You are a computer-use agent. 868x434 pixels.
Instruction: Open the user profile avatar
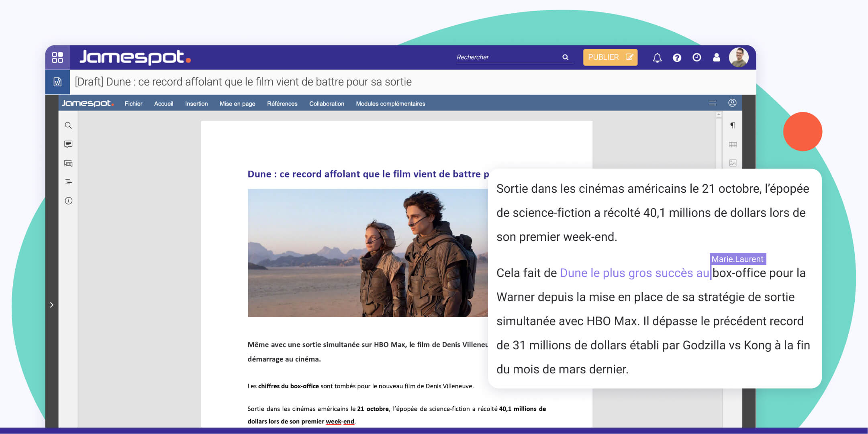[739, 57]
